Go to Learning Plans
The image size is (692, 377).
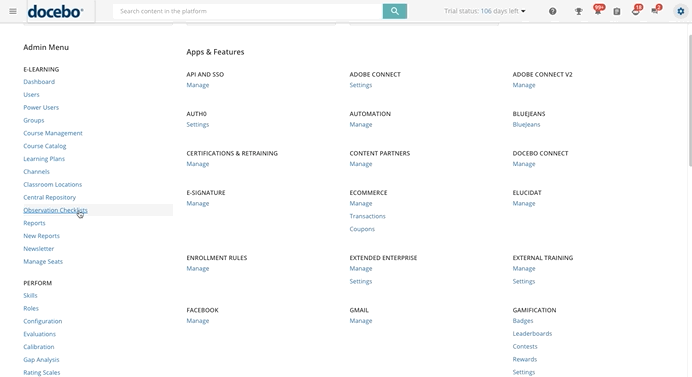tap(44, 158)
